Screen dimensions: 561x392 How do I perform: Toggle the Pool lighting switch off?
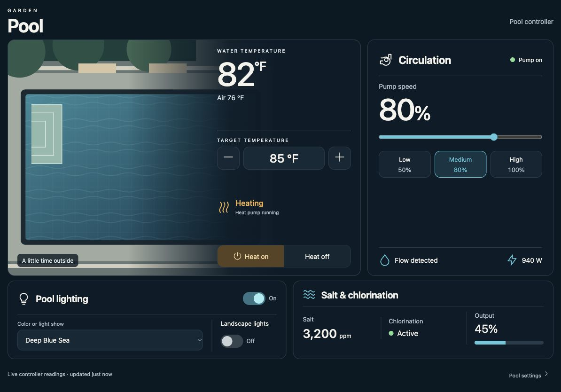254,298
